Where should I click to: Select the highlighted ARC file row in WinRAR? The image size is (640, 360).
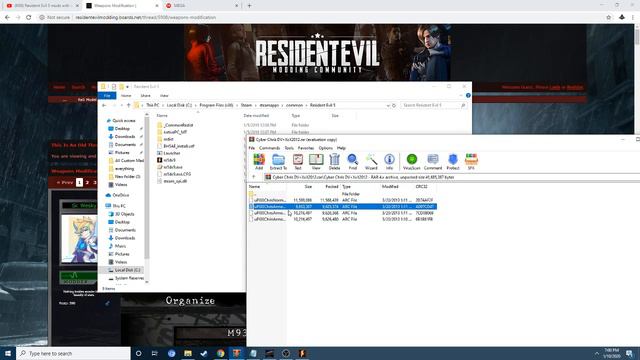[x=342, y=207]
